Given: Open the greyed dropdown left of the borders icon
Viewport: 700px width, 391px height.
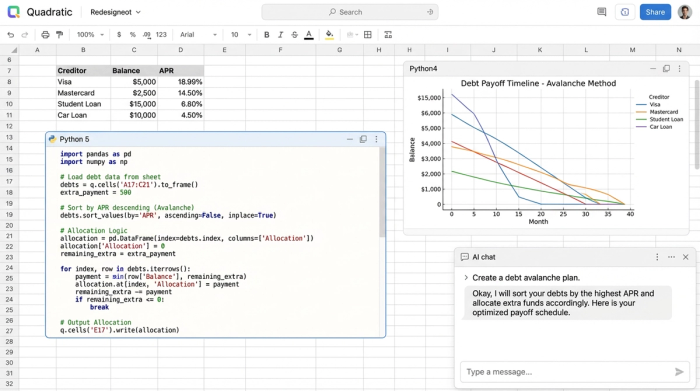Looking at the screenshot, I should (x=352, y=35).
